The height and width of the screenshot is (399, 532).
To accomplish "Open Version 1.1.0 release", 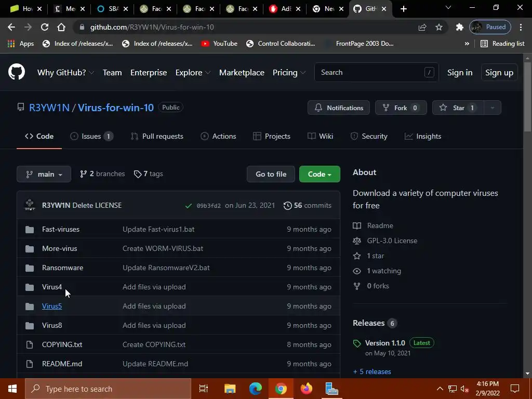I will 385,343.
